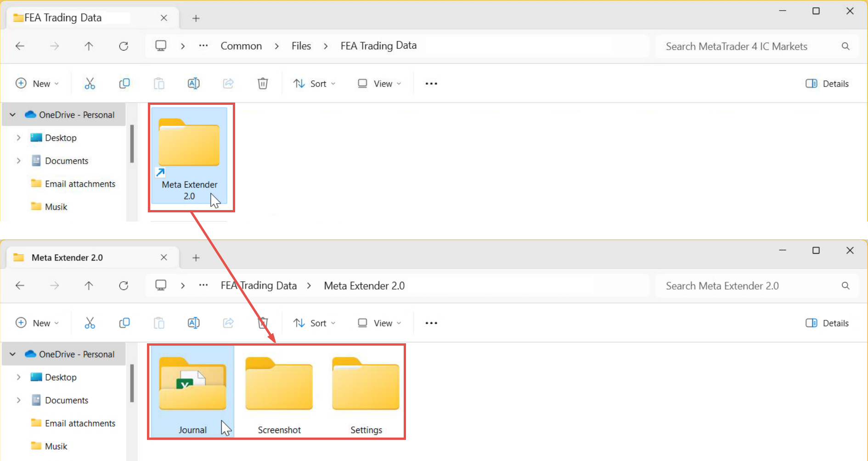868x461 pixels.
Task: Select Meta Extender 2.0 shortcut folder
Action: tap(189, 156)
